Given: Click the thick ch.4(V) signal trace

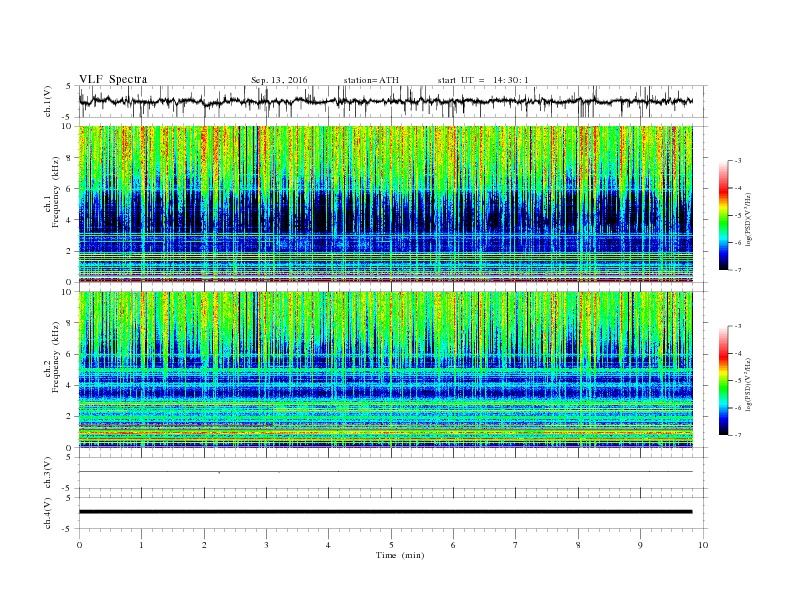Looking at the screenshot, I should (386, 512).
